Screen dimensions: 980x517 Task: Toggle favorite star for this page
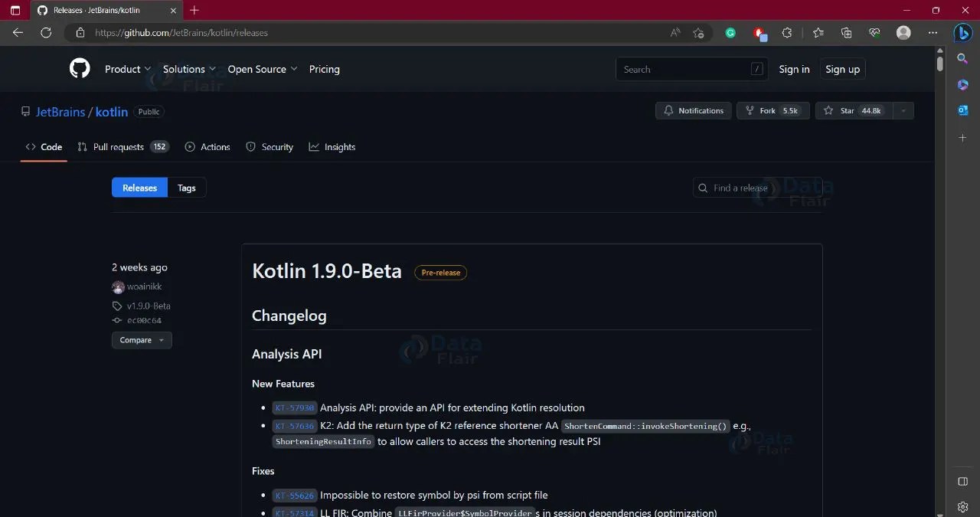tap(699, 33)
